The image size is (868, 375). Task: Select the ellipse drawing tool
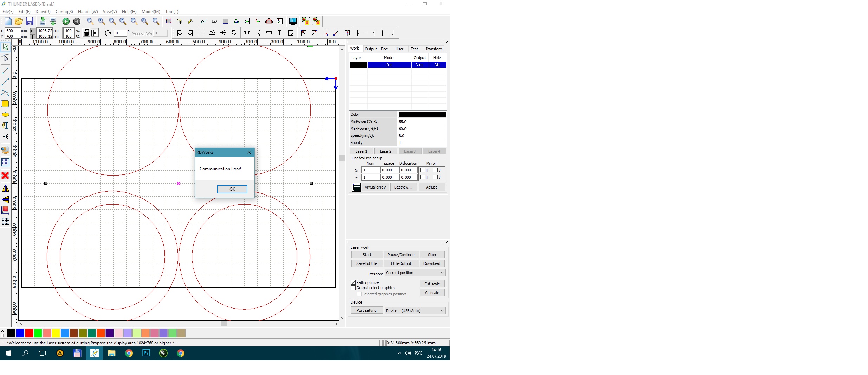(x=5, y=115)
